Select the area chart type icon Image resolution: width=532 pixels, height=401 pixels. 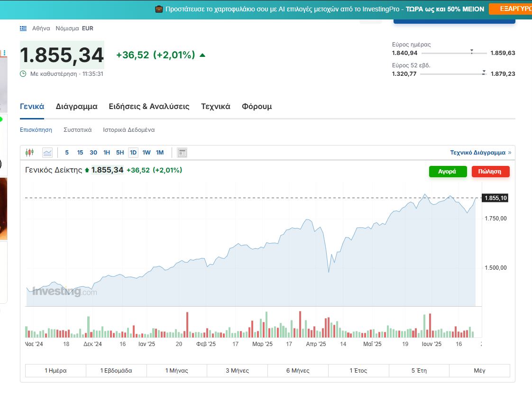click(47, 153)
